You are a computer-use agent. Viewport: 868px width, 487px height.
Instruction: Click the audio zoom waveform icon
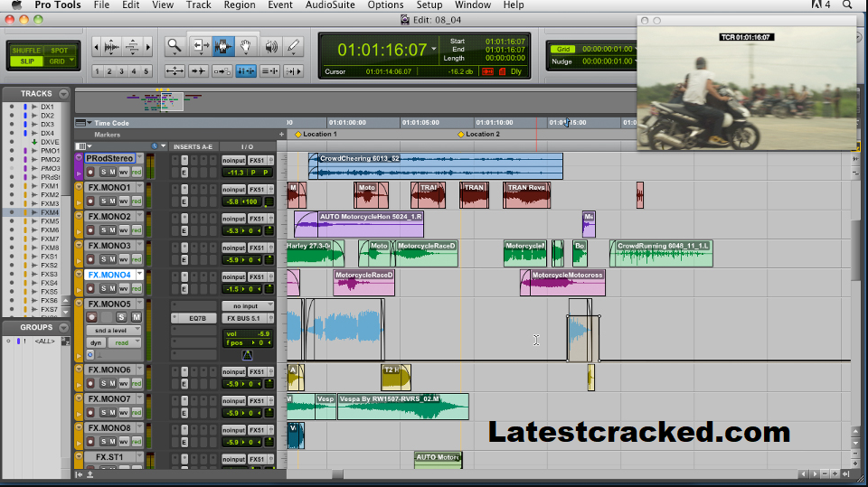point(112,47)
